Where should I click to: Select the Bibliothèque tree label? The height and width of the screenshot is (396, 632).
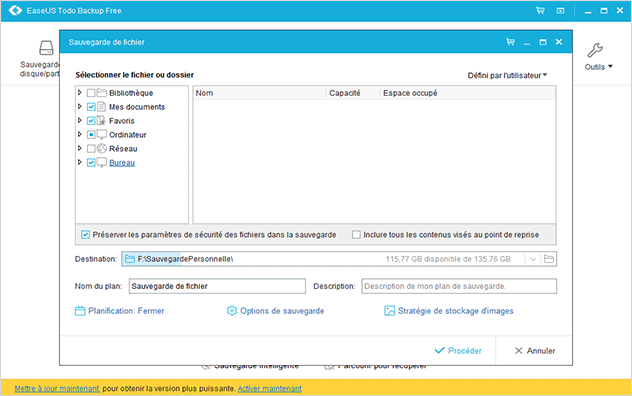pos(131,93)
